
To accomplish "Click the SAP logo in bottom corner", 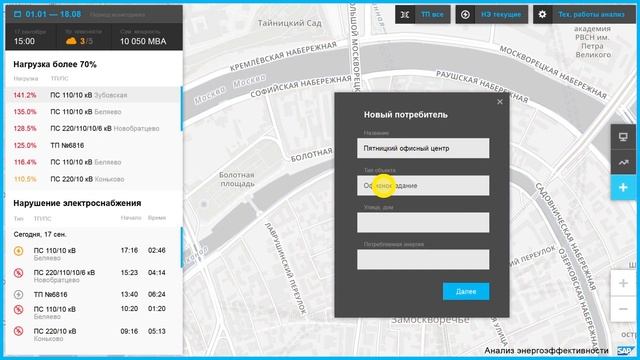I will pyautogui.click(x=625, y=351).
